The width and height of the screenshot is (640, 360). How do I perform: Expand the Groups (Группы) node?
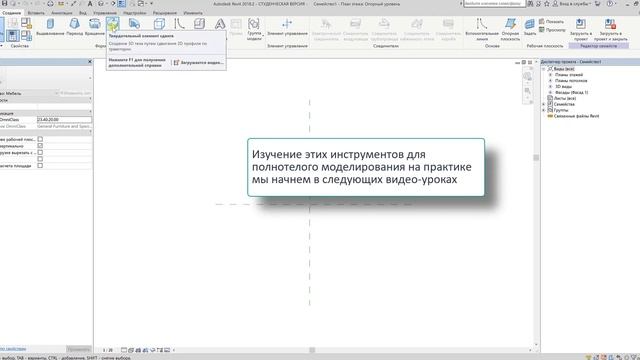pos(544,110)
